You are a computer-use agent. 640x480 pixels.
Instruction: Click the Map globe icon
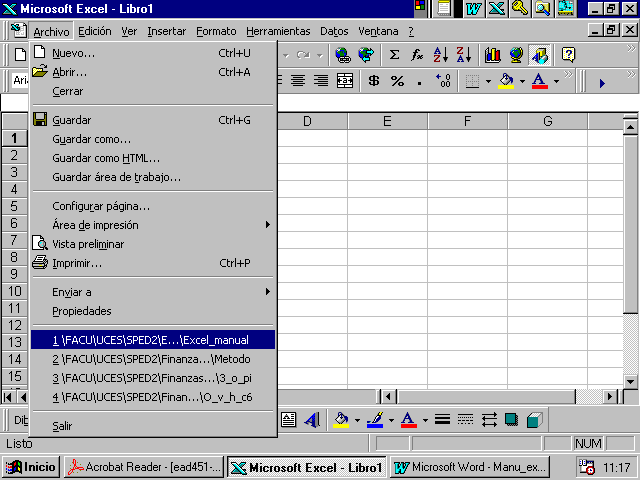[x=516, y=55]
